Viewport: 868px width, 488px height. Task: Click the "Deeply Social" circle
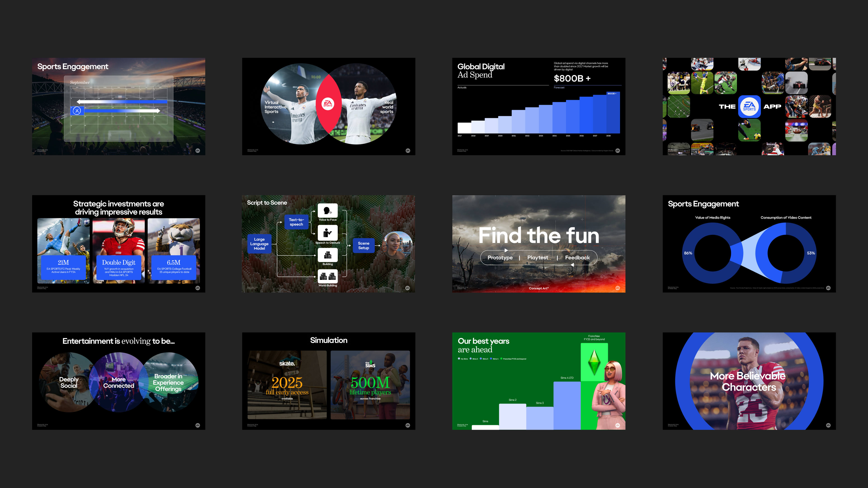point(69,382)
